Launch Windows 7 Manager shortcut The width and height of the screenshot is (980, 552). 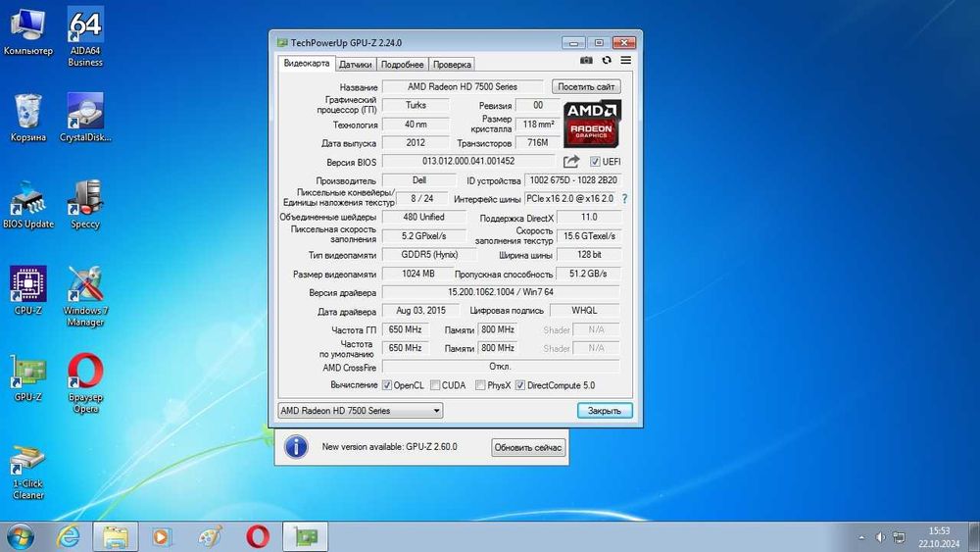tap(85, 296)
